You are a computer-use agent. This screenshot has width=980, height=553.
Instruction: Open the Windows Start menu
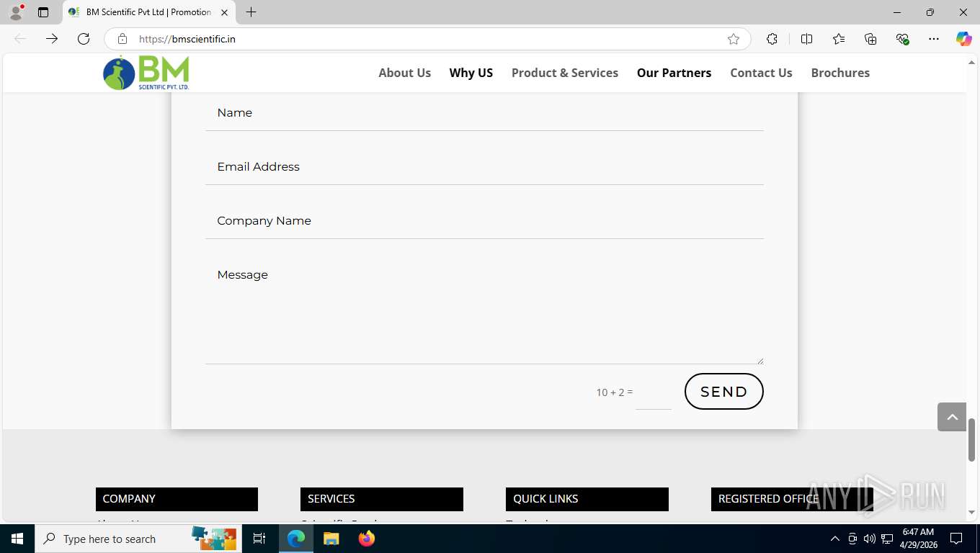click(x=17, y=539)
